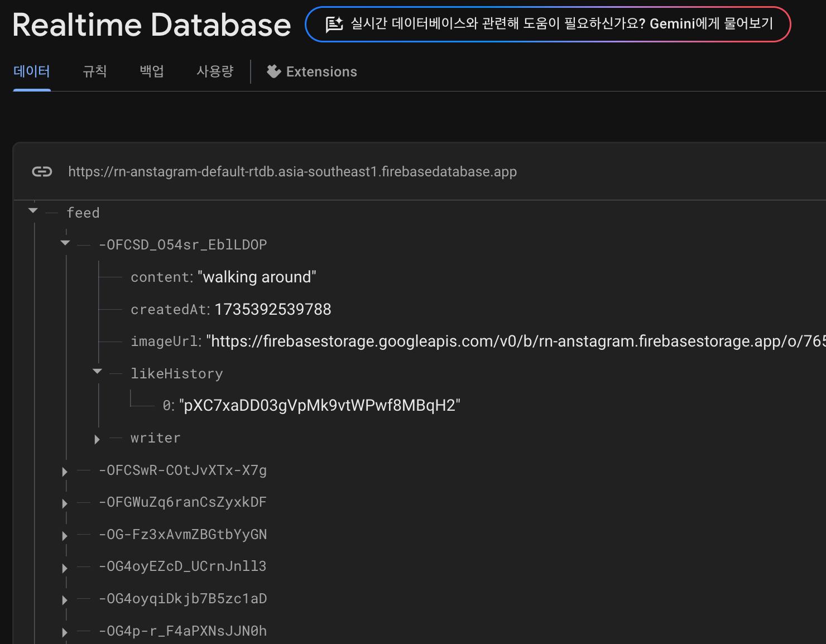826x644 pixels.
Task: Select the -OG-Fz3xAvmZBGtbYyGN key label
Action: 183,535
